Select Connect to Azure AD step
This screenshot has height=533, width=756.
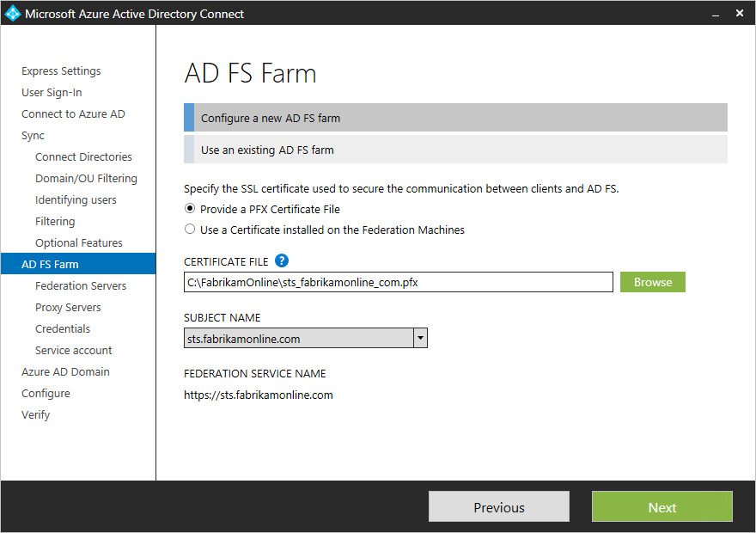click(73, 114)
